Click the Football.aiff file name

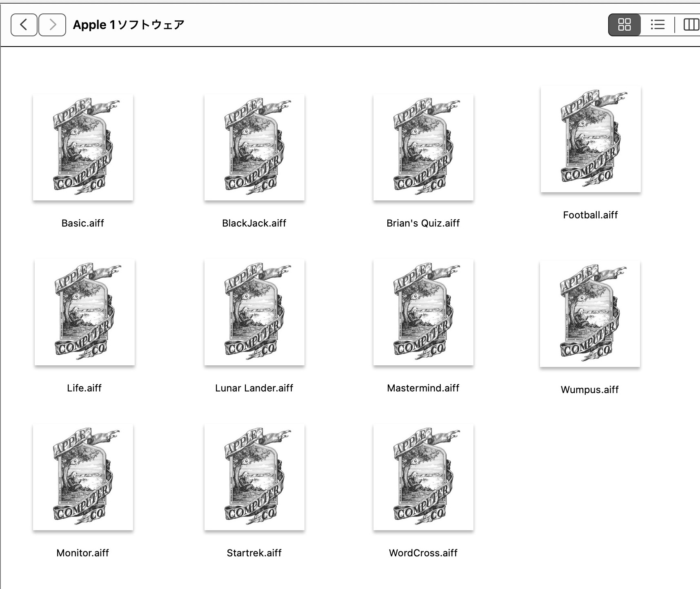click(x=591, y=215)
